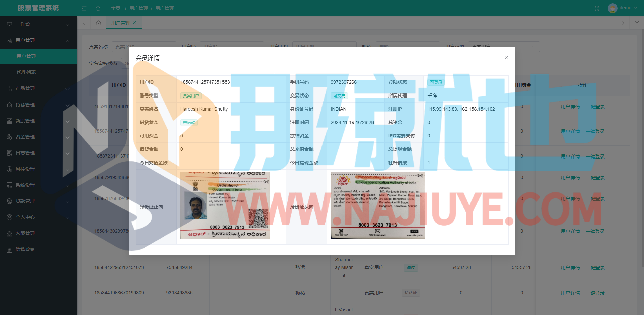Click the demo user avatar
This screenshot has height=315, width=644.
click(612, 8)
